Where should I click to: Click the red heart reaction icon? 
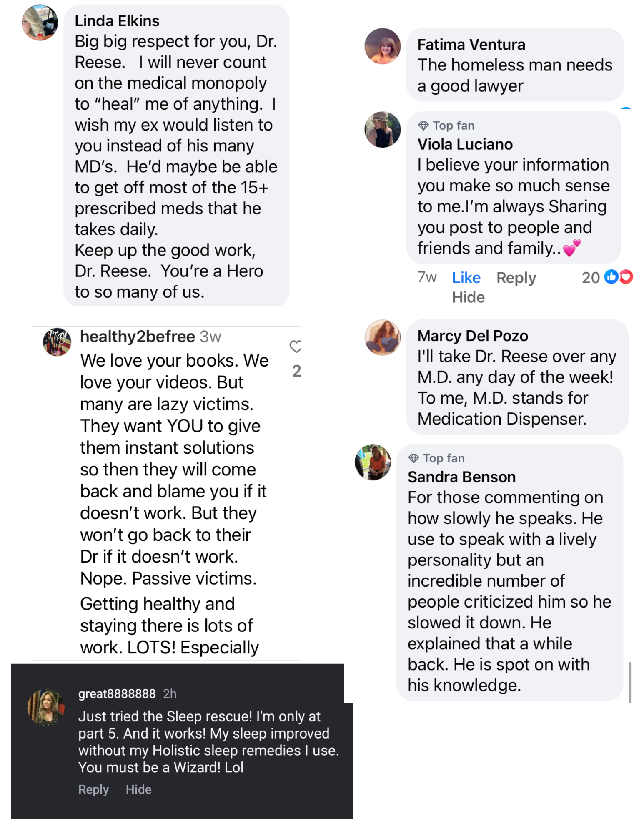pyautogui.click(x=626, y=277)
